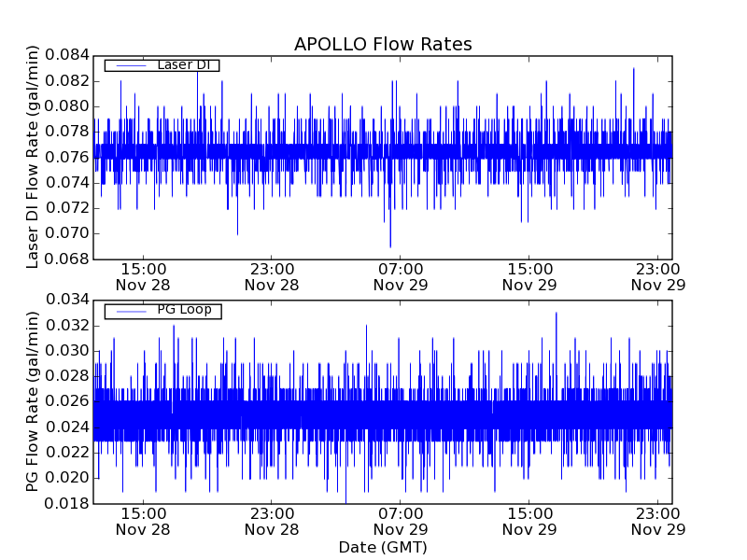Viewport: 747px width, 560px height.
Task: Click '15:00 Nov 29' under the Laser DI plot
Action: (x=529, y=277)
